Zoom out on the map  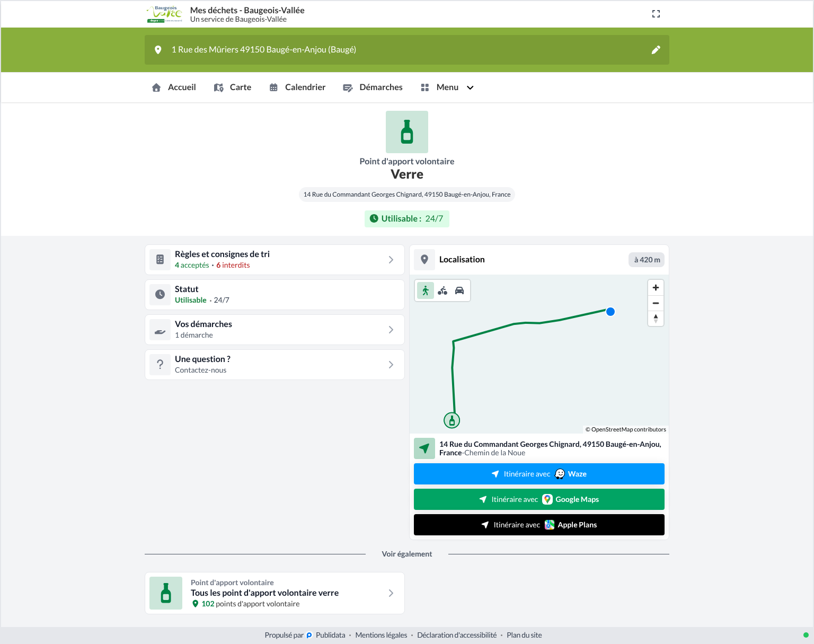tap(656, 303)
